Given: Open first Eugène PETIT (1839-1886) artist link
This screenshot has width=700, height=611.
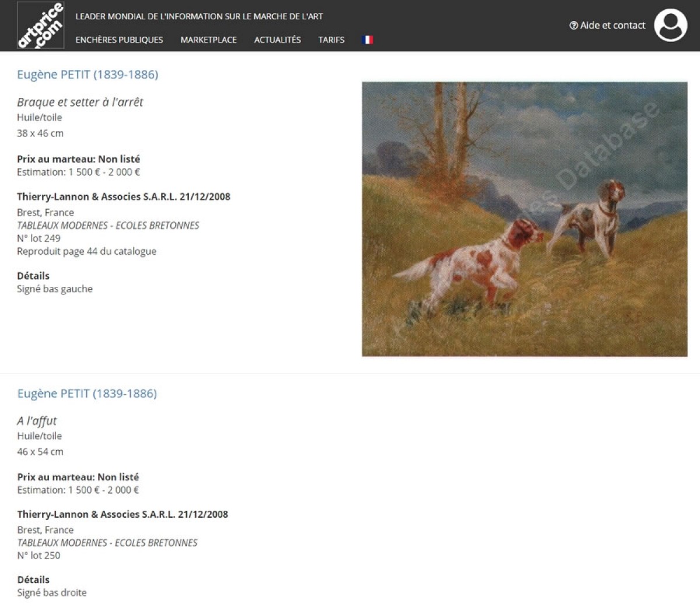Looking at the screenshot, I should coord(87,74).
